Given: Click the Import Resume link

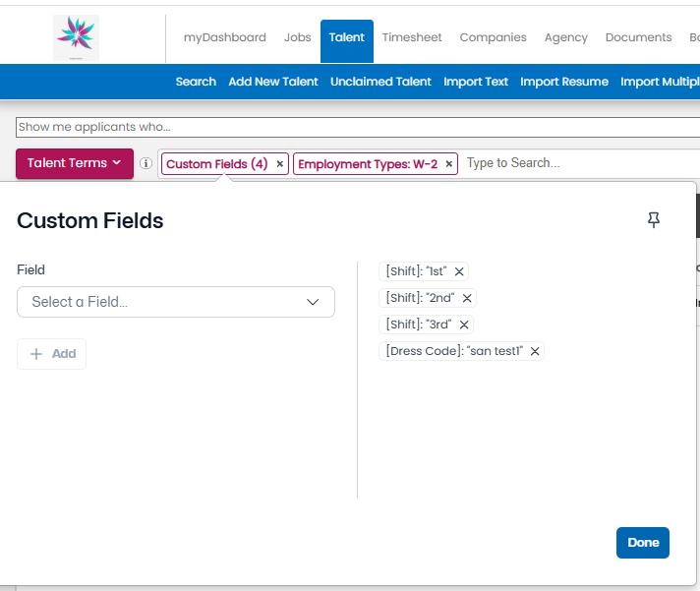Looking at the screenshot, I should coord(564,82).
